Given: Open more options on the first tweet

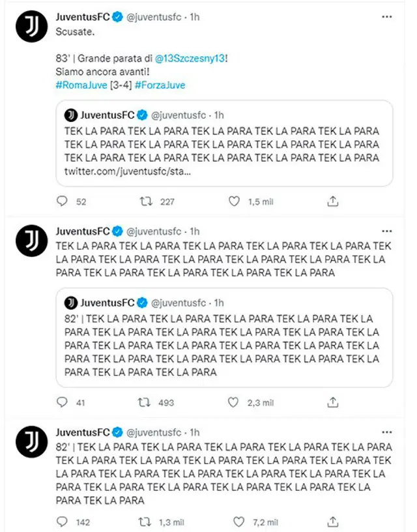Looking at the screenshot, I should [387, 17].
